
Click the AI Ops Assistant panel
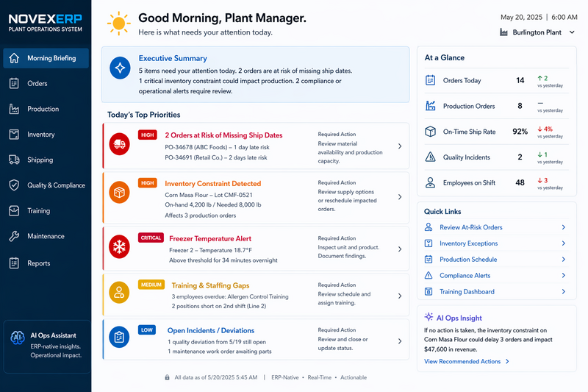tap(47, 346)
